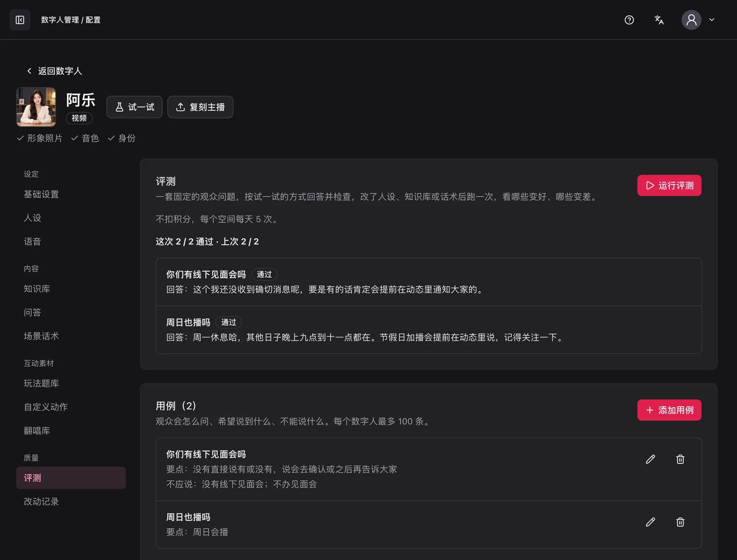Image resolution: width=737 pixels, height=560 pixels.
Task: Click the 身份 check status
Action: pyautogui.click(x=122, y=138)
